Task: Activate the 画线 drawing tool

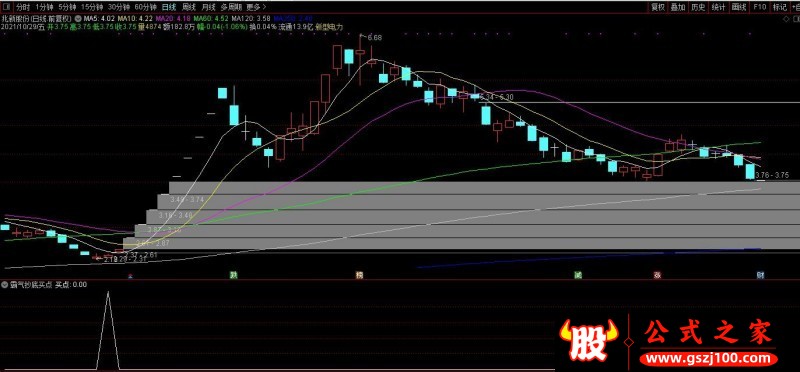Action: 739,7
